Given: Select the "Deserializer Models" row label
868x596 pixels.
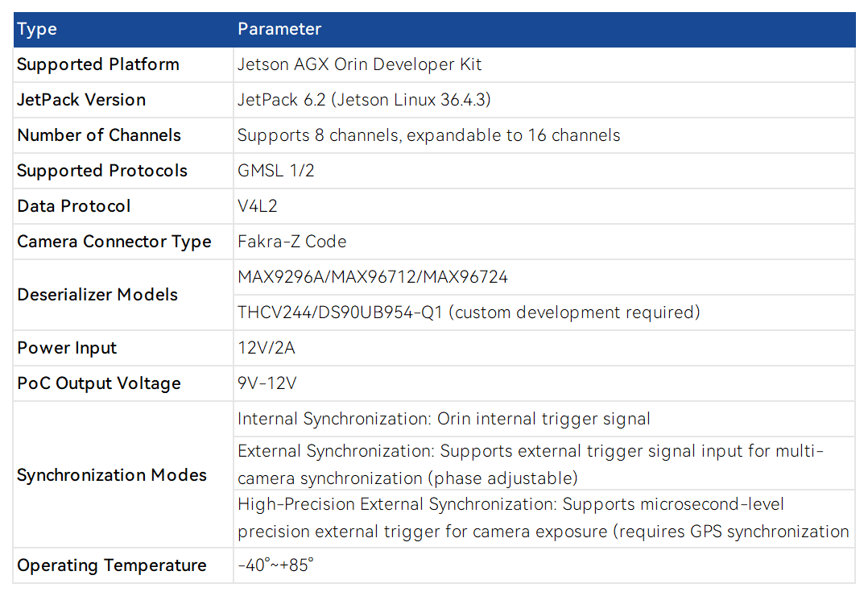Looking at the screenshot, I should click(x=97, y=295).
